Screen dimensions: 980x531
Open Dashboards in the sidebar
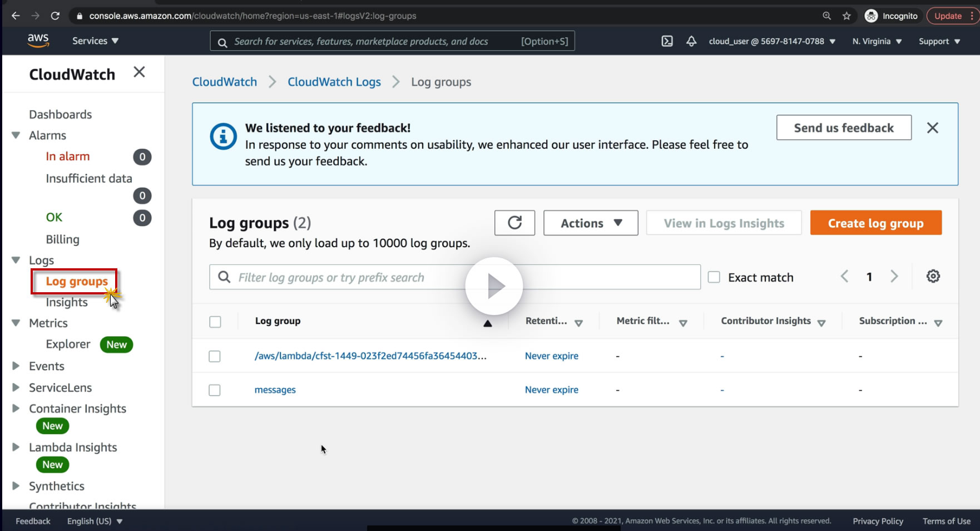60,115
